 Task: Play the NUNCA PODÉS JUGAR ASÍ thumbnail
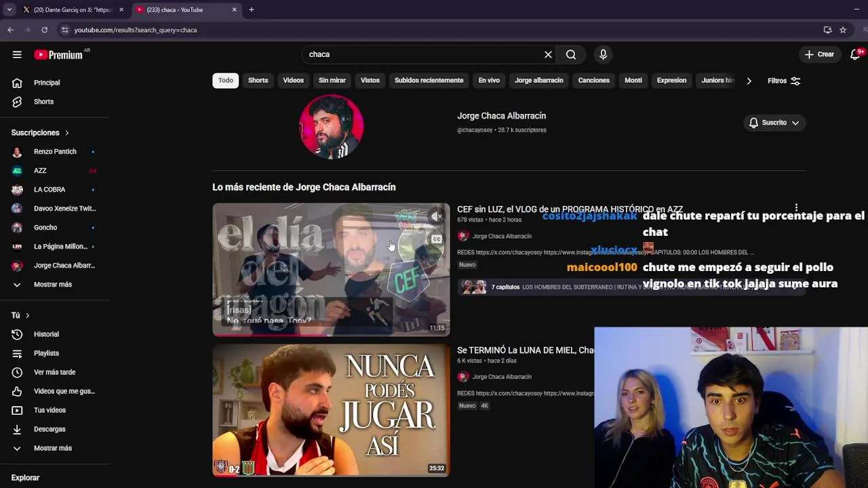coord(331,410)
